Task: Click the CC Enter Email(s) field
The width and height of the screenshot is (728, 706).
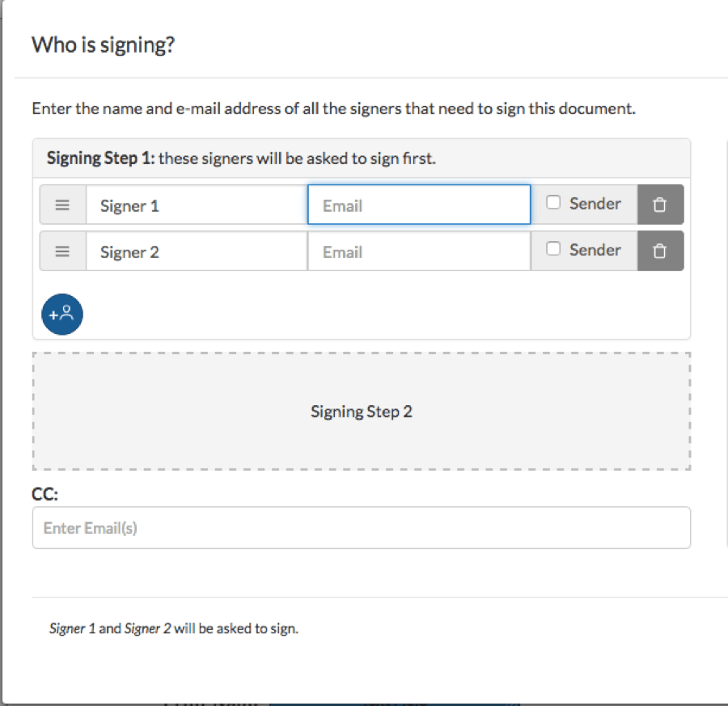Action: (361, 528)
